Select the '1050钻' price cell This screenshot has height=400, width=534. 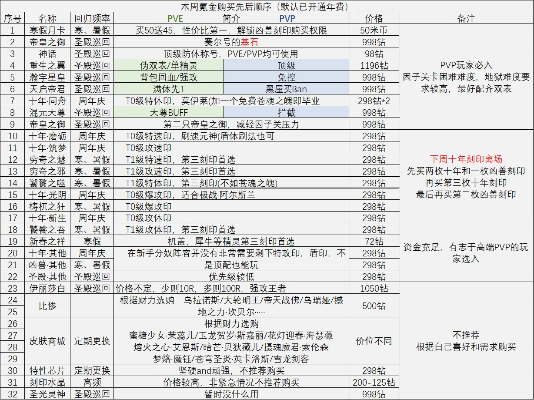point(374,288)
